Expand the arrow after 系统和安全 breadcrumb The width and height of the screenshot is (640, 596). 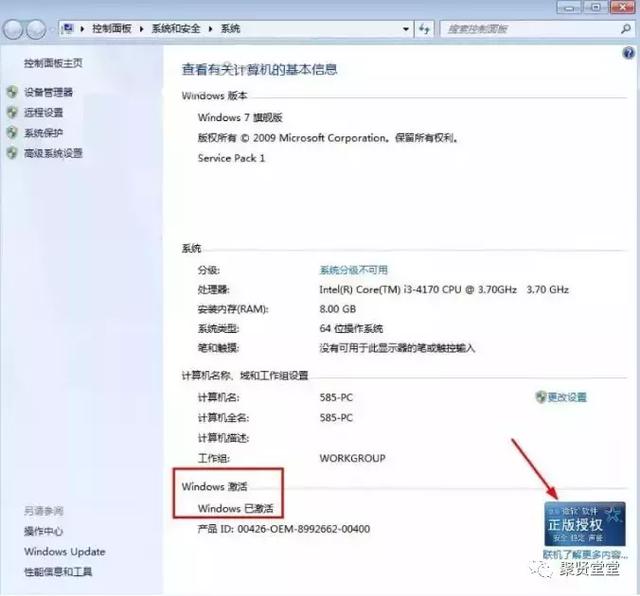tap(211, 29)
